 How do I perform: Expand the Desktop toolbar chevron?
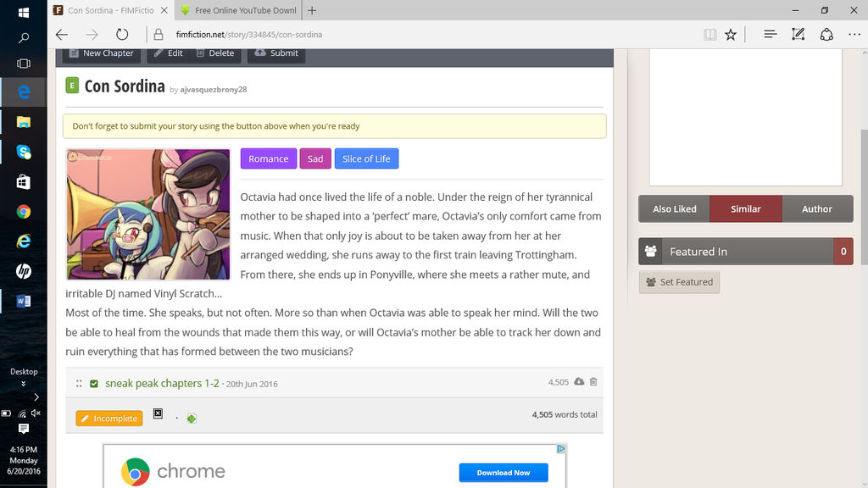click(x=23, y=384)
